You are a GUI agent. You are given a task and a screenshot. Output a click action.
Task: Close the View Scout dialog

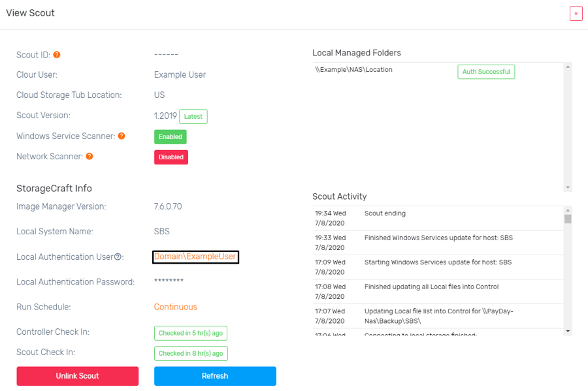pos(576,13)
